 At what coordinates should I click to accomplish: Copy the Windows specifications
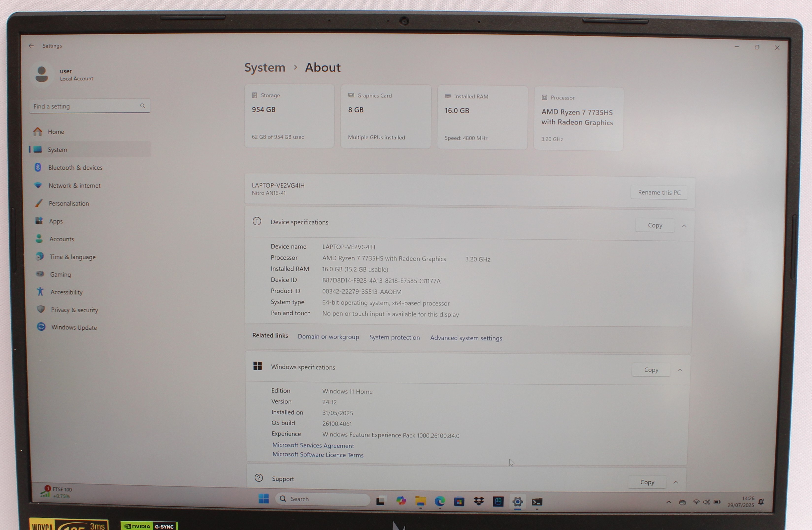pyautogui.click(x=651, y=370)
